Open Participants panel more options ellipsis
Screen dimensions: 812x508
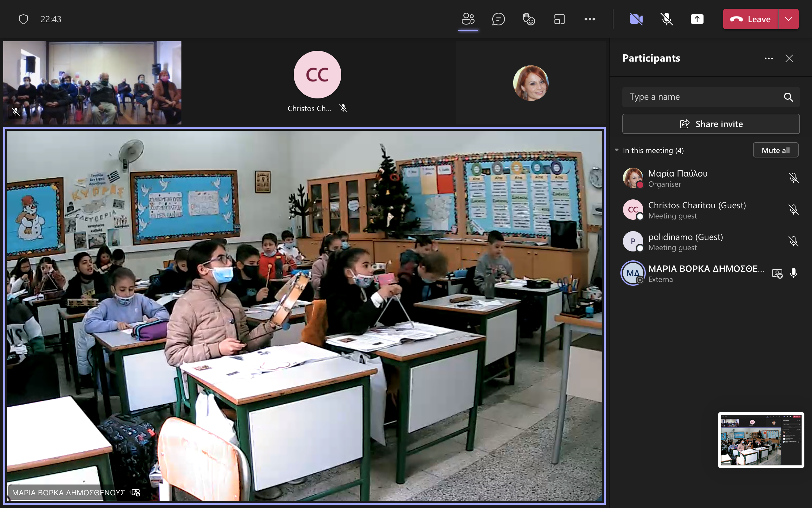[769, 58]
